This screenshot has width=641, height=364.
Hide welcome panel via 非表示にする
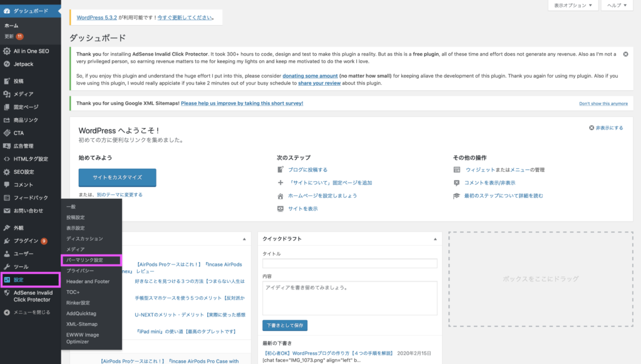point(606,128)
